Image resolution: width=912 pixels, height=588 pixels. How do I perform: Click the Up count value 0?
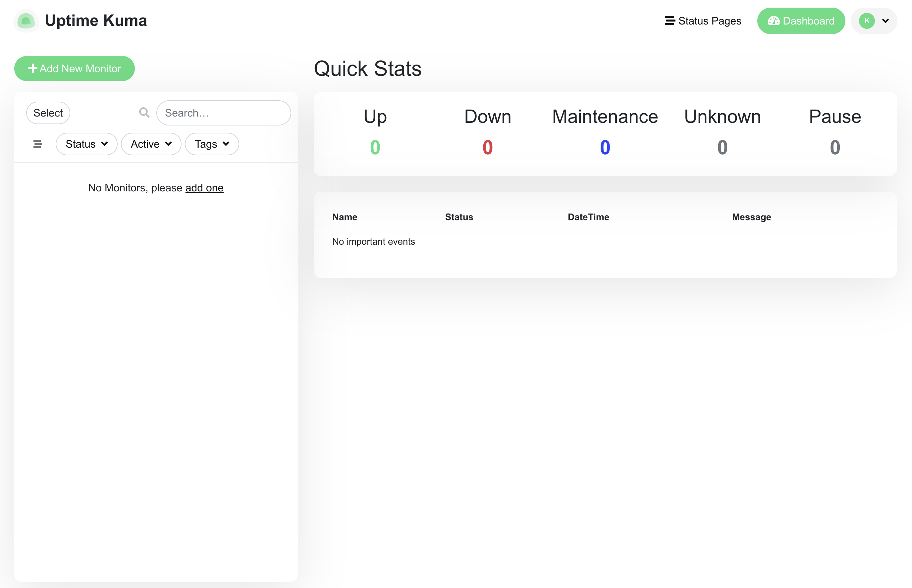pos(375,147)
